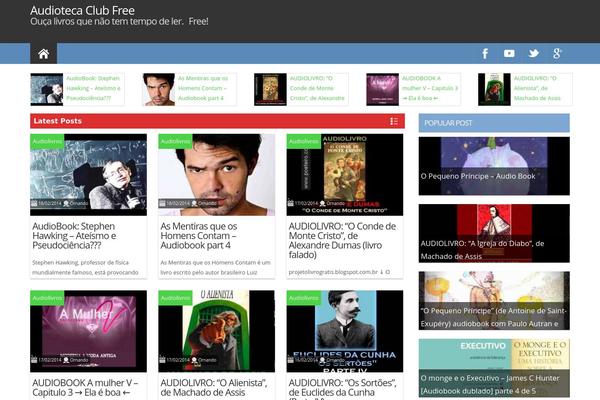Open the As Mentiras post image
600x400 pixels.
pyautogui.click(x=217, y=175)
